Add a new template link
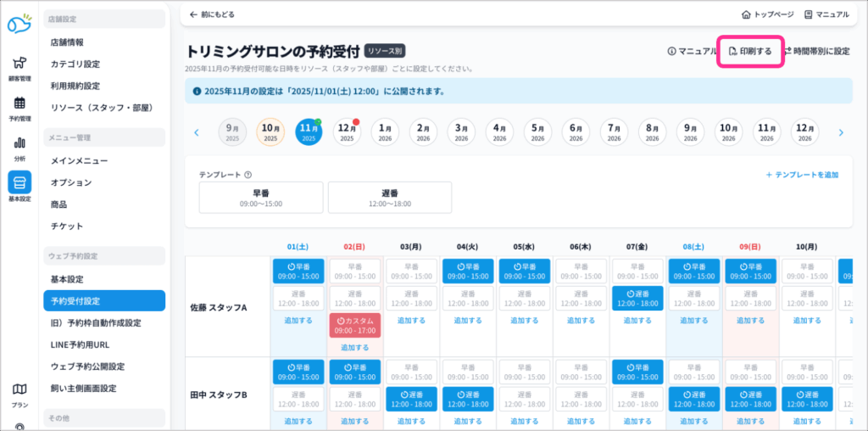The width and height of the screenshot is (868, 431). tap(802, 175)
